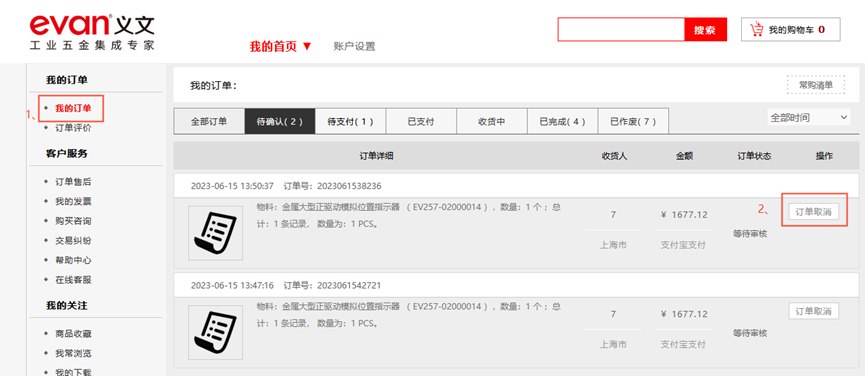865x376 pixels.
Task: Click the 常购清单 button
Action: 815,85
